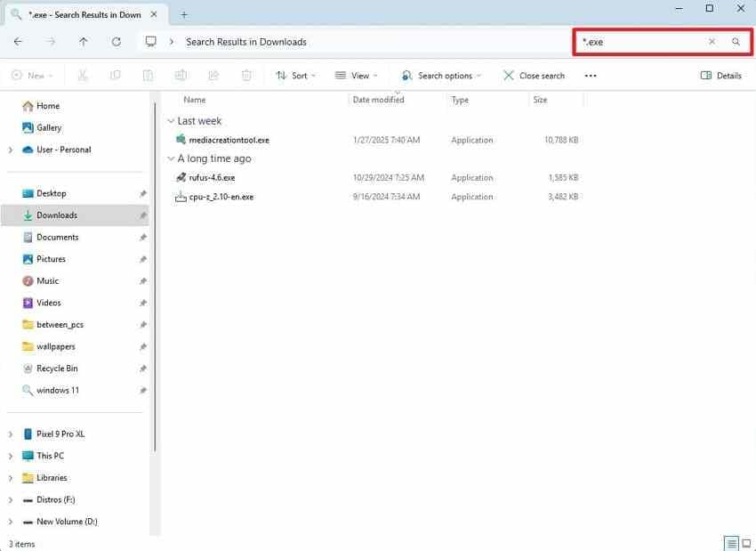This screenshot has width=756, height=551.
Task: Sort by Name column header
Action: (194, 100)
